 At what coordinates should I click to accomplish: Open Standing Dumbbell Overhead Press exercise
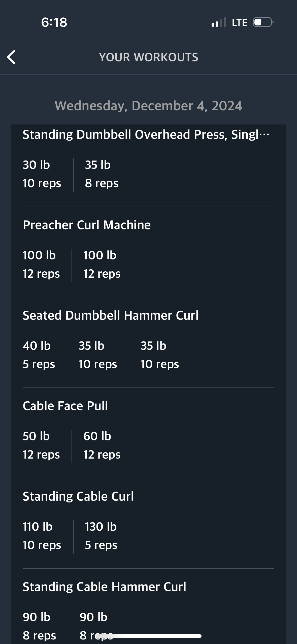tap(146, 135)
